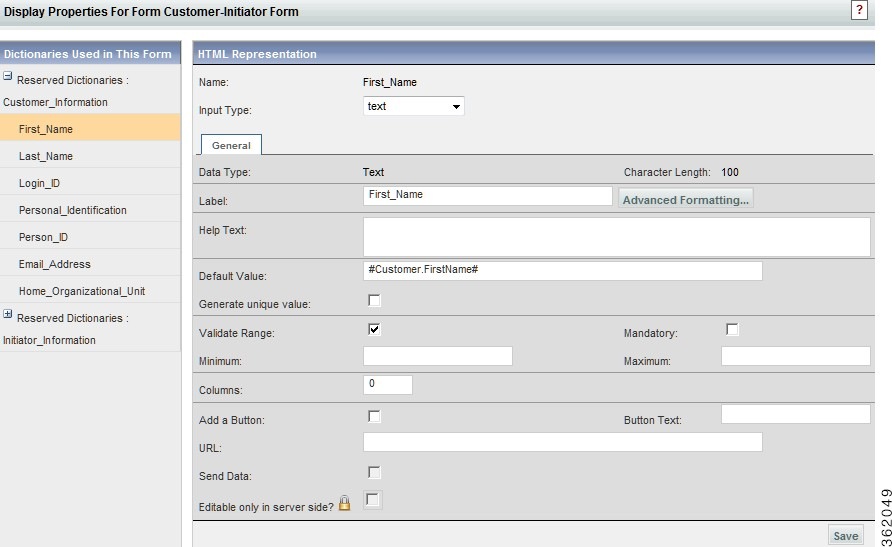Viewport: 892px width, 547px height.
Task: Click the Columns input field
Action: click(388, 385)
